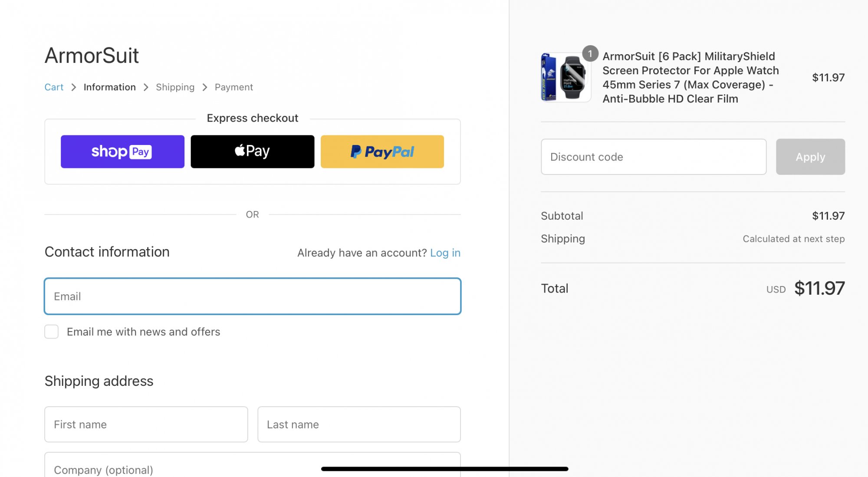Click the Log in link

(x=445, y=253)
